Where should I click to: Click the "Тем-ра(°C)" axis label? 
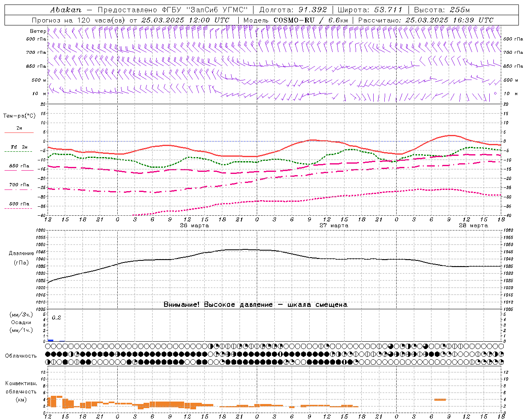[x=19, y=116]
